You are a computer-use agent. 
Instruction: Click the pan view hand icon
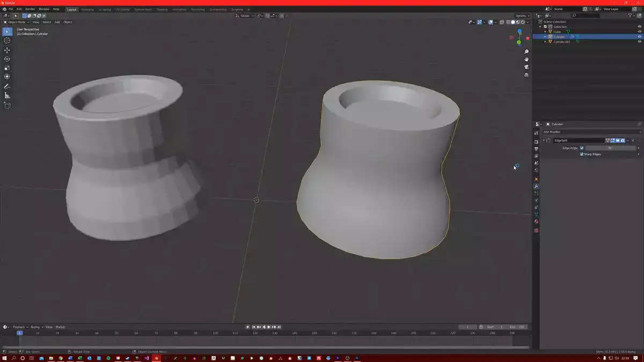(526, 59)
